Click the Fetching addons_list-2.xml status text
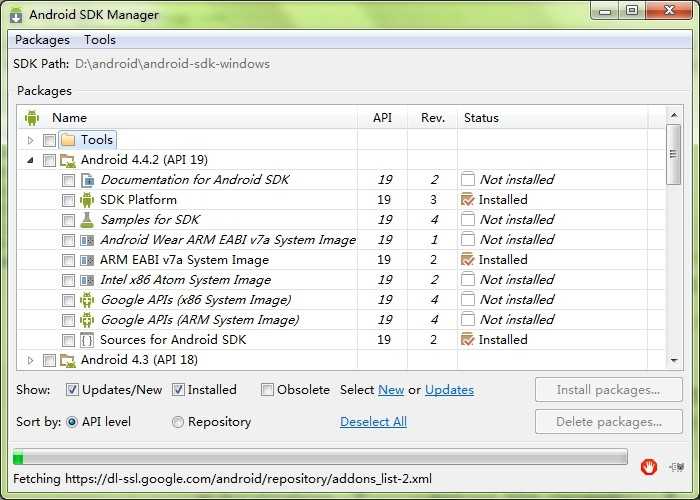 (222, 479)
